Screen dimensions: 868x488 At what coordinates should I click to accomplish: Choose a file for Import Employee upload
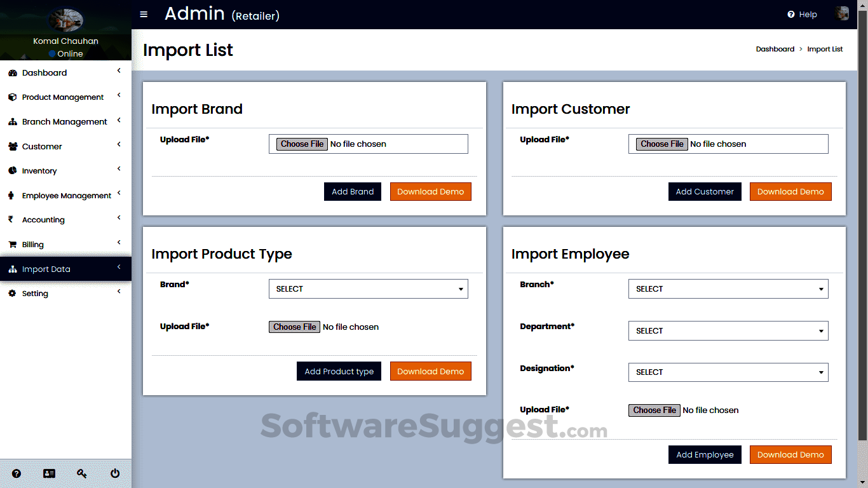pyautogui.click(x=654, y=410)
